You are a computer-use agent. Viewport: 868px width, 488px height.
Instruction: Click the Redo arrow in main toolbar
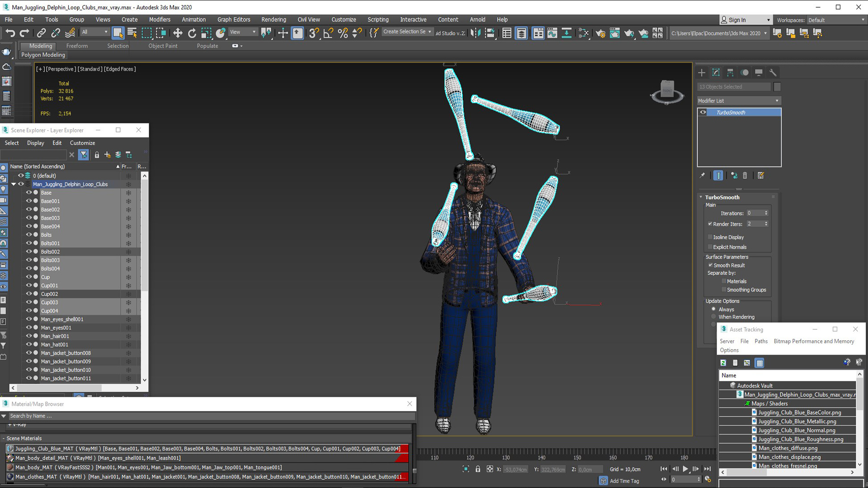tap(25, 33)
